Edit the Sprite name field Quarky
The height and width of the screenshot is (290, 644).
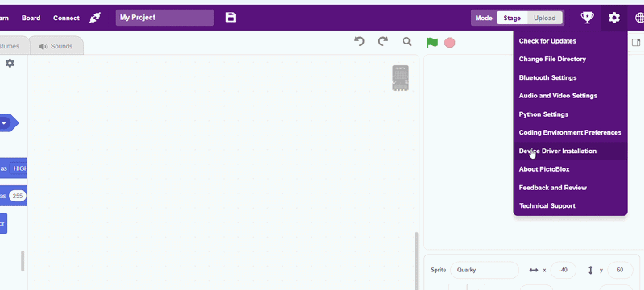click(485, 270)
